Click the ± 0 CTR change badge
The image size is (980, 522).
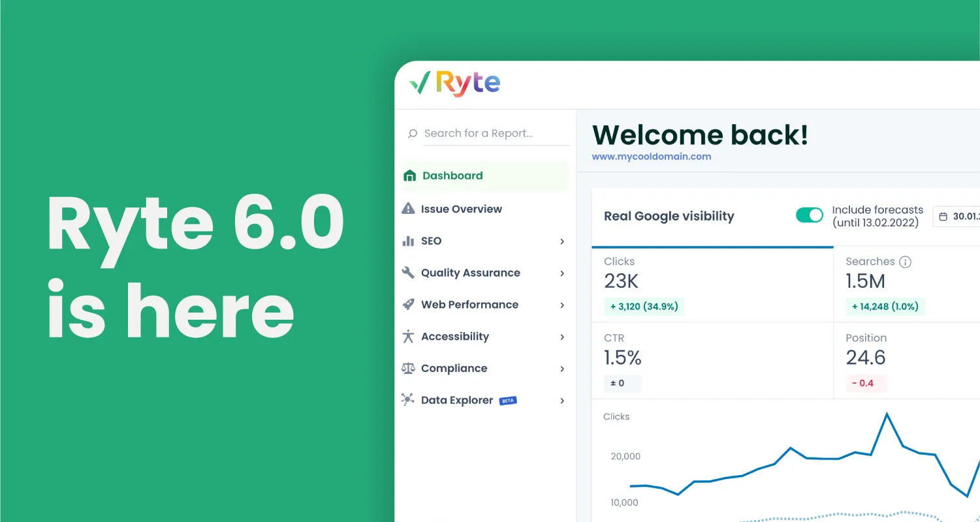tap(623, 383)
